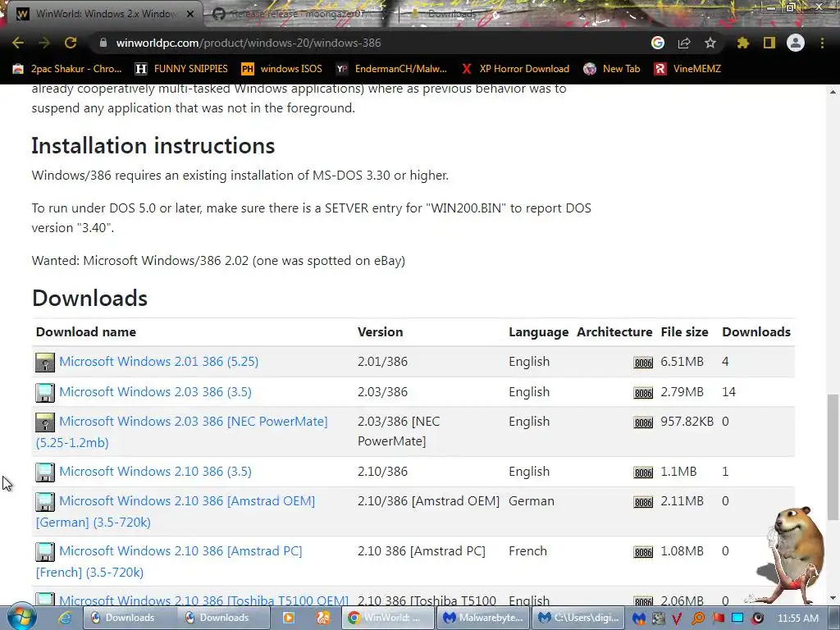
Task: Click the 8086 chip icon in 1.1MB row
Action: (643, 472)
